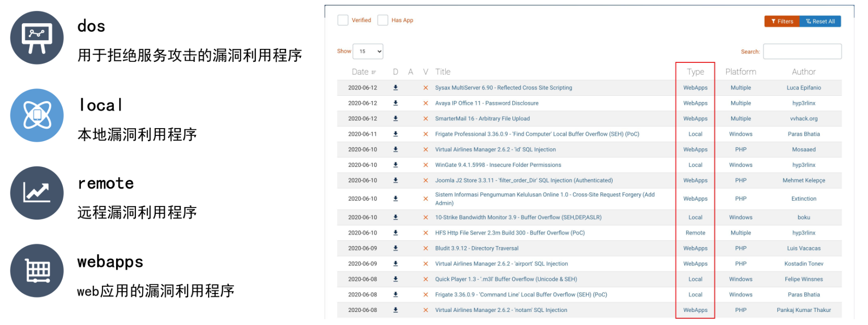868x325 pixels.
Task: Click author link Luca Epifanio
Action: 803,88
